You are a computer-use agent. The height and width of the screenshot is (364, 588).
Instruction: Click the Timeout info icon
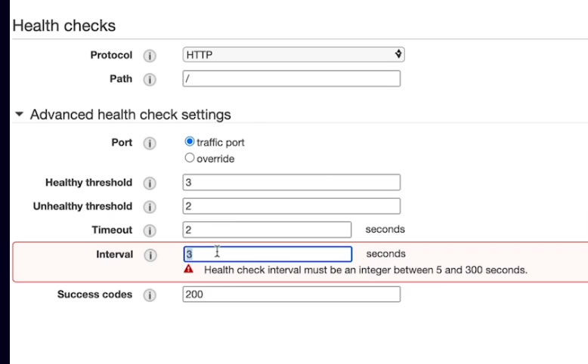tap(150, 230)
